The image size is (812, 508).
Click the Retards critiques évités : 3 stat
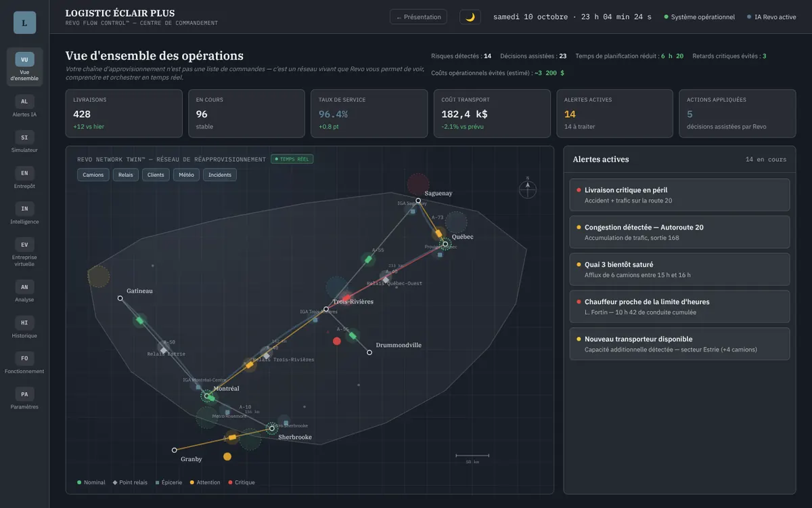pyautogui.click(x=729, y=56)
